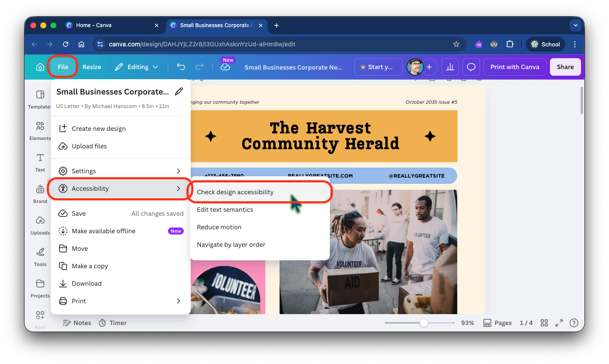
Task: Open the School browser profile
Action: [x=545, y=44]
